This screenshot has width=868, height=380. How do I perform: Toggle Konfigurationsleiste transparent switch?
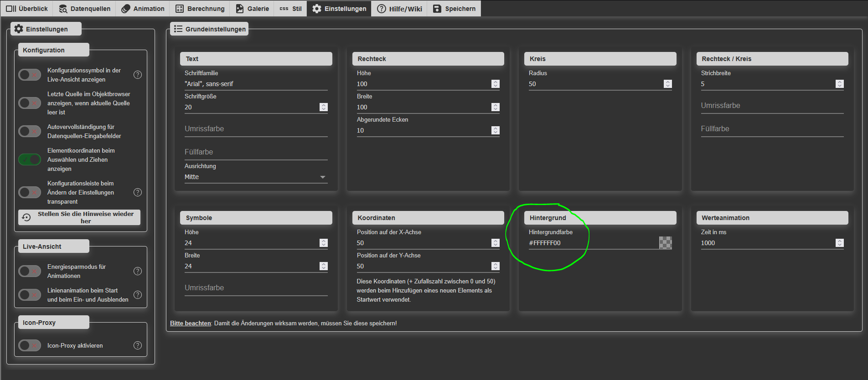coord(30,192)
